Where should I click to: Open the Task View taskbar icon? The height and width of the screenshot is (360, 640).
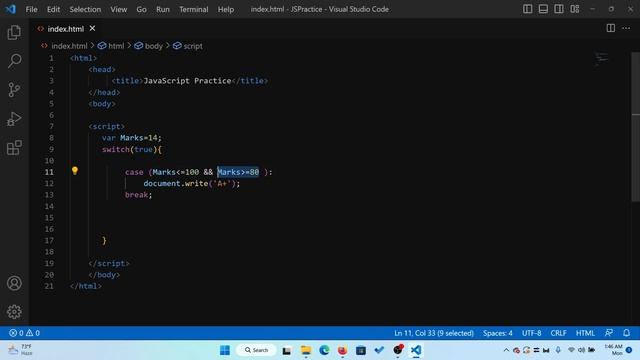pos(287,350)
